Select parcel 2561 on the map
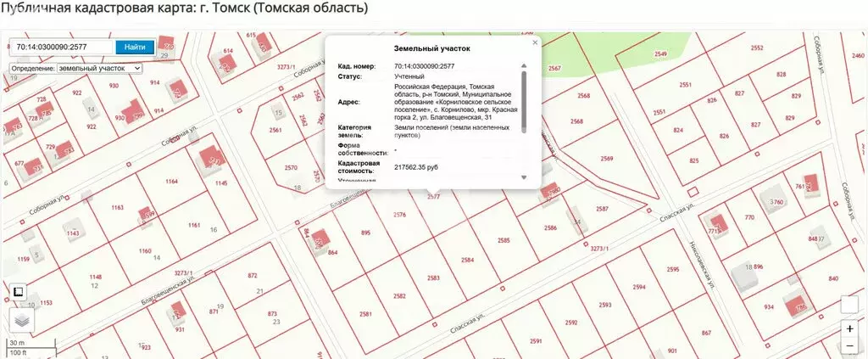Screen dimensions: 868x359 click(275, 130)
